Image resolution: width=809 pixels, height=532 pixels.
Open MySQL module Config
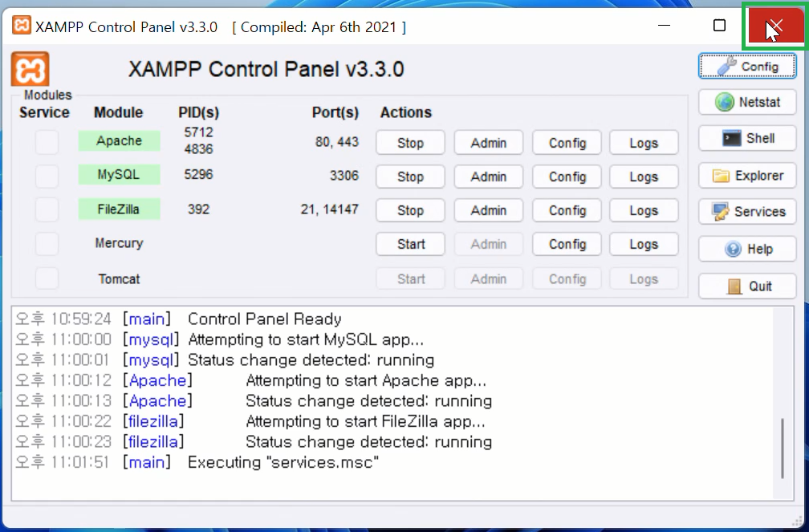coord(567,177)
